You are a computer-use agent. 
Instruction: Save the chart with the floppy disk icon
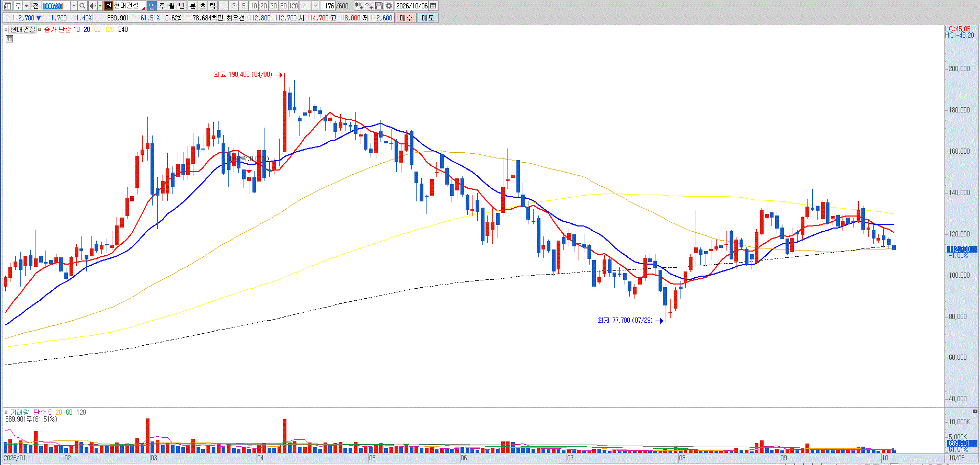click(x=379, y=6)
